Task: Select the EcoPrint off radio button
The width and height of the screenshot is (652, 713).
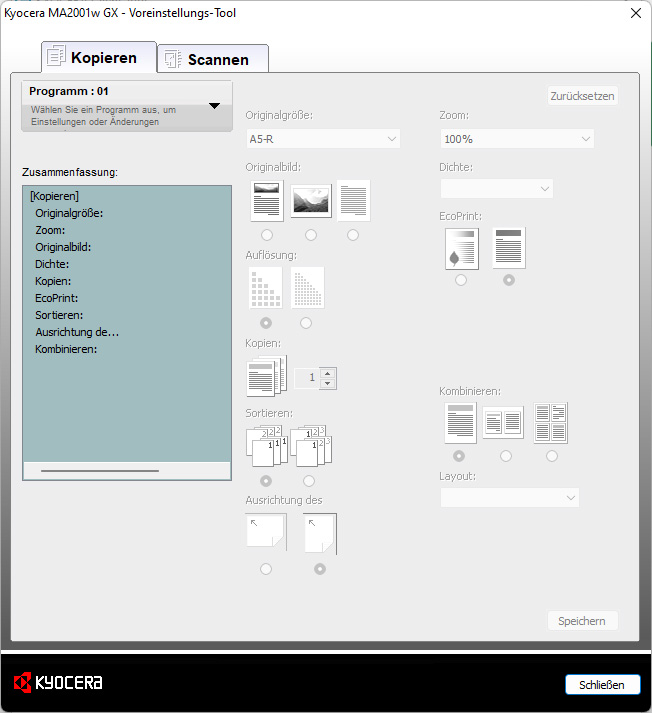Action: [x=509, y=280]
